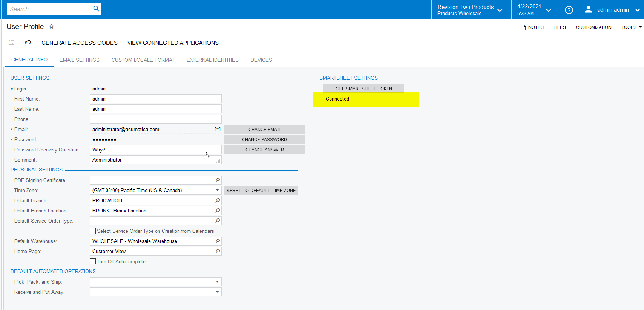Open Default Branch lookup magnifier
Screen dimensions: 644x310
[x=218, y=200]
